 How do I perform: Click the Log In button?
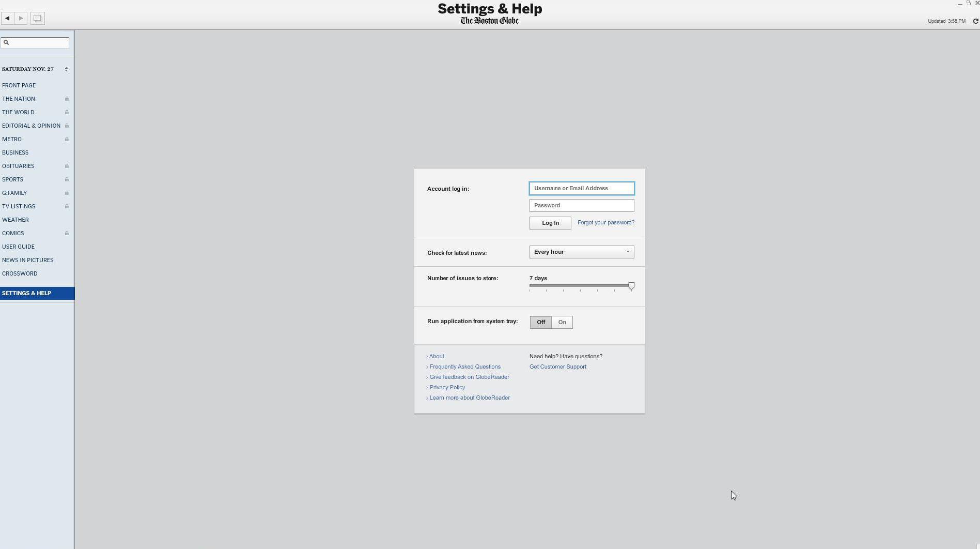coord(550,223)
